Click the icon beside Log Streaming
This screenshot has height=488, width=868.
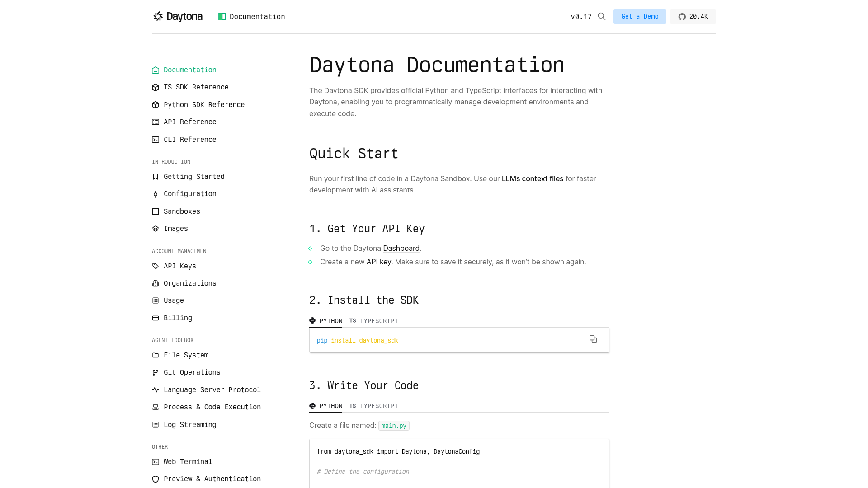[x=156, y=425]
